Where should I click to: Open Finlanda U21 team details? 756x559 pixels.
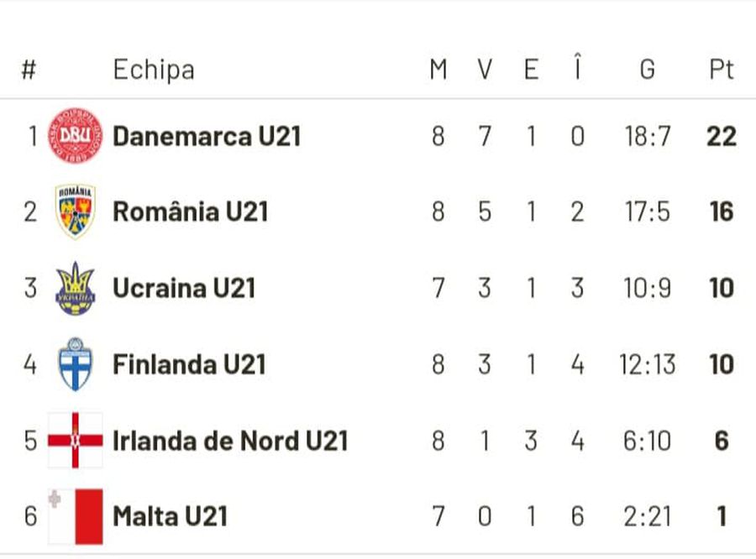click(189, 364)
